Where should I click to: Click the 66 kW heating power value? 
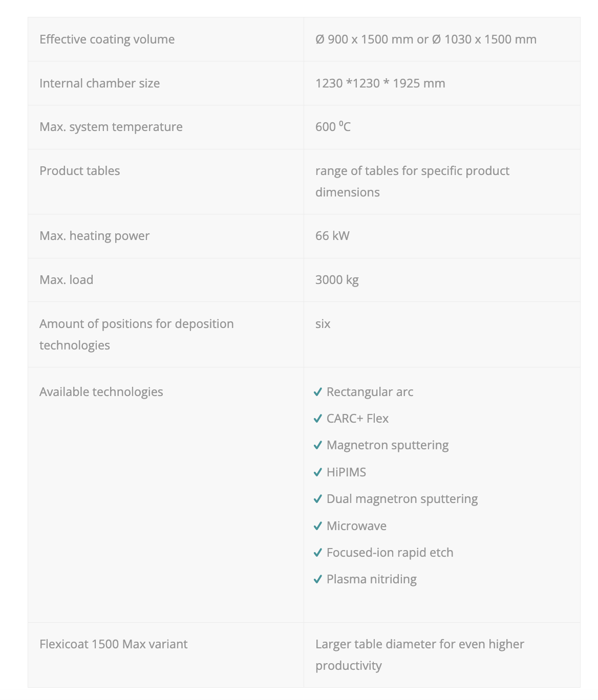coord(332,236)
